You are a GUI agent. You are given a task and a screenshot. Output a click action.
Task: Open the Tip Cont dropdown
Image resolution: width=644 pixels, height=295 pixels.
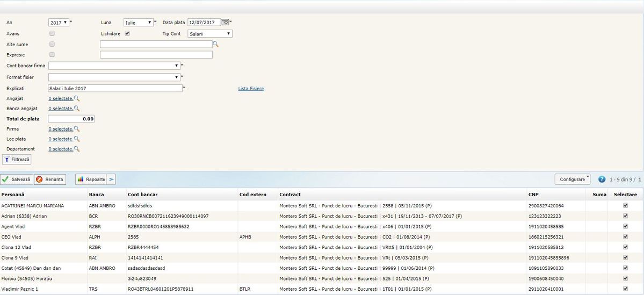[210, 34]
